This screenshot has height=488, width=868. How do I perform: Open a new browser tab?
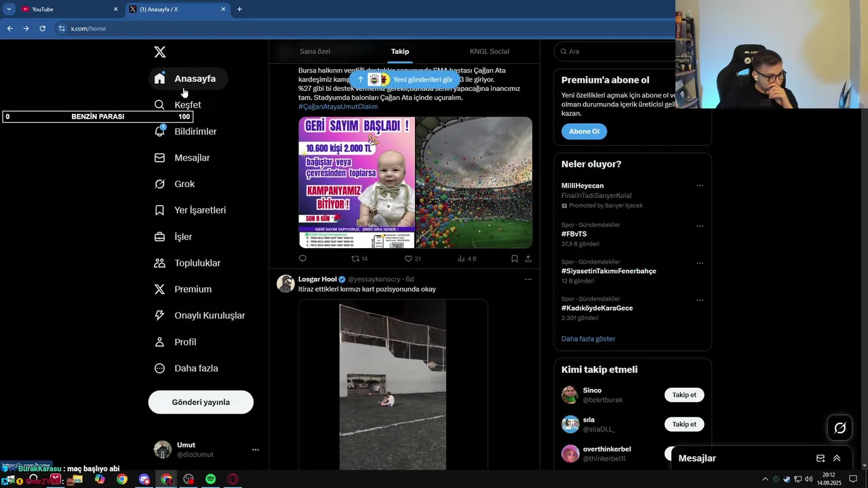(x=239, y=9)
